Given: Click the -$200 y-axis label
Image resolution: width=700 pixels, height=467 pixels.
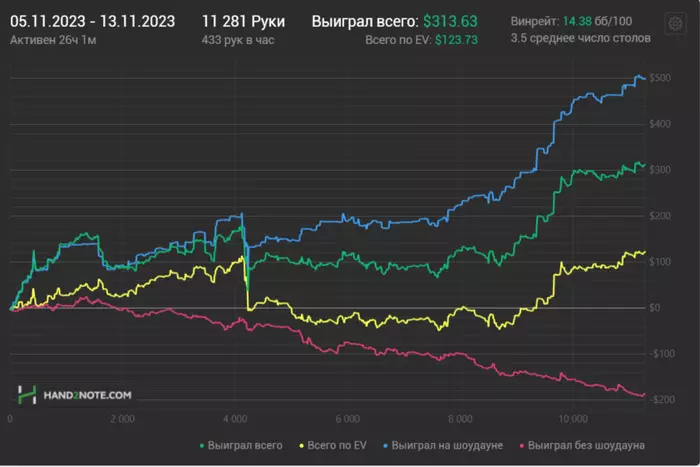Looking at the screenshot, I should tap(661, 400).
